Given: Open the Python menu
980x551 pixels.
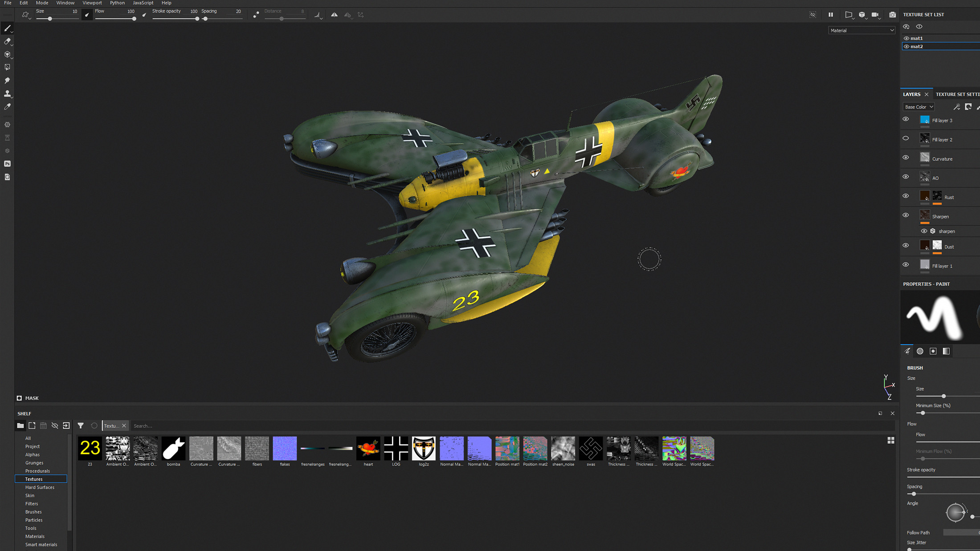Looking at the screenshot, I should click(x=117, y=3).
